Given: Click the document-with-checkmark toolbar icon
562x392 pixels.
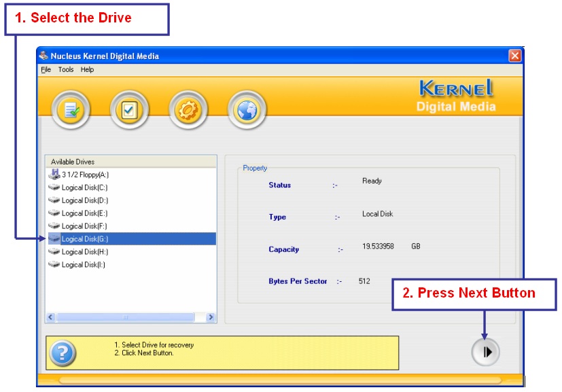Looking at the screenshot, I should point(71,109).
